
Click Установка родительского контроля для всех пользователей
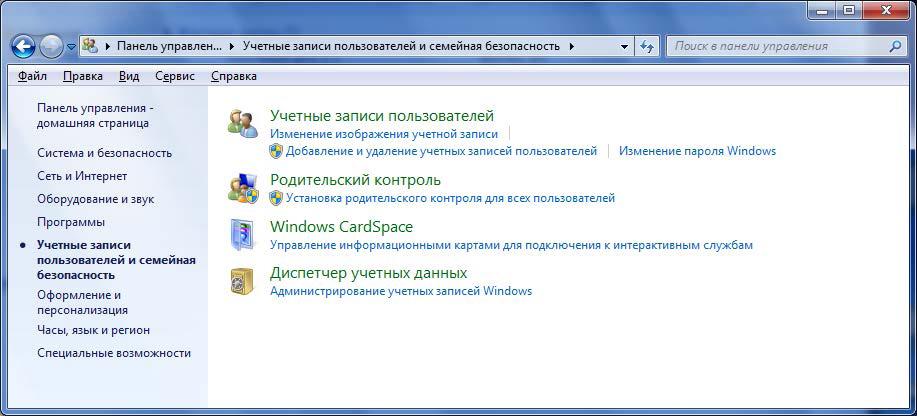[x=450, y=198]
